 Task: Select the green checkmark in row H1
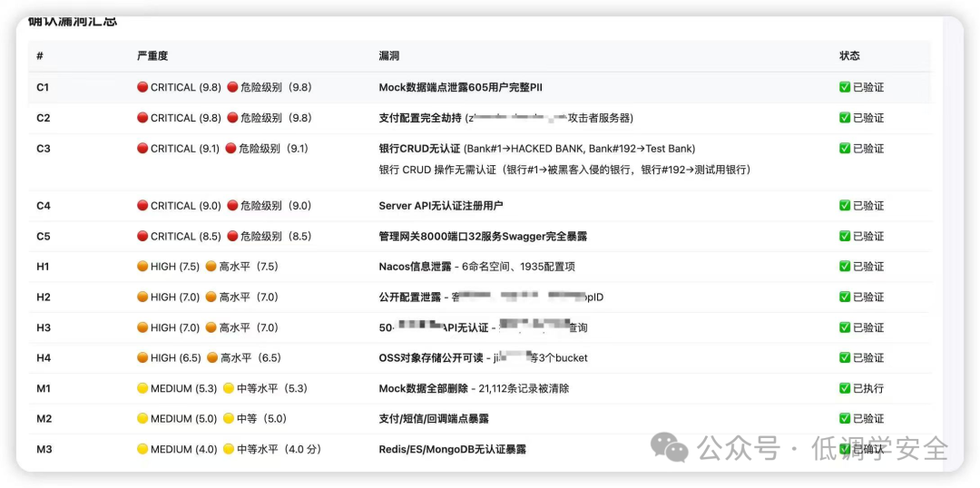tap(845, 267)
